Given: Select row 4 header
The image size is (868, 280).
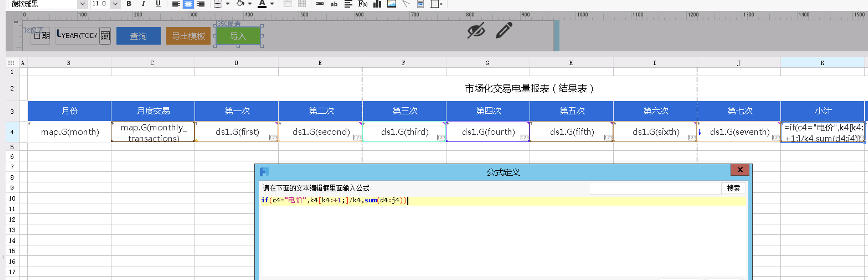Looking at the screenshot, I should click(12, 132).
